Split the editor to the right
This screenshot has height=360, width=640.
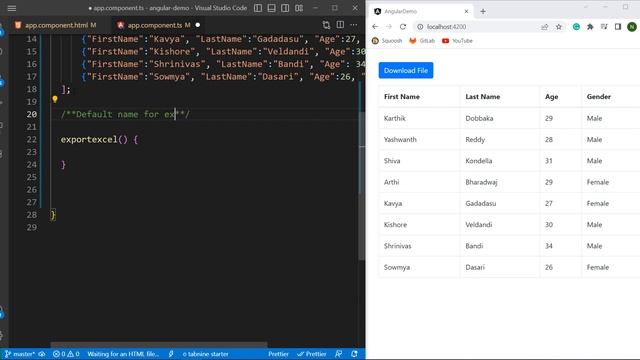[x=340, y=25]
